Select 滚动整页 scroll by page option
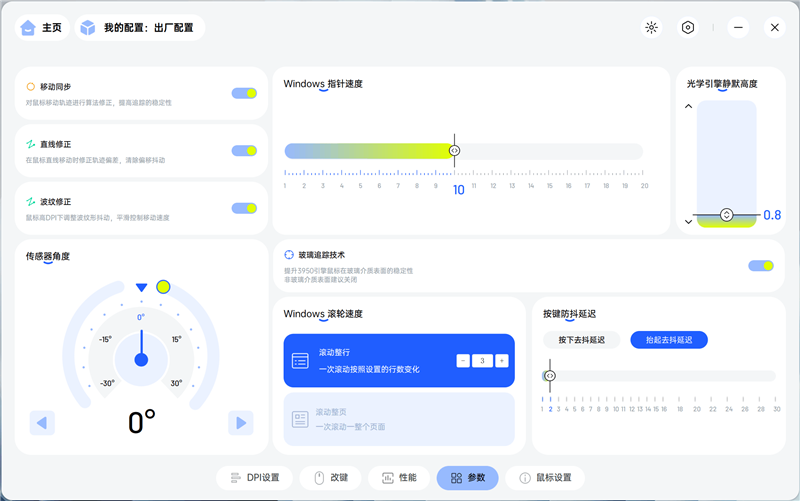This screenshot has width=800, height=501. click(x=399, y=419)
